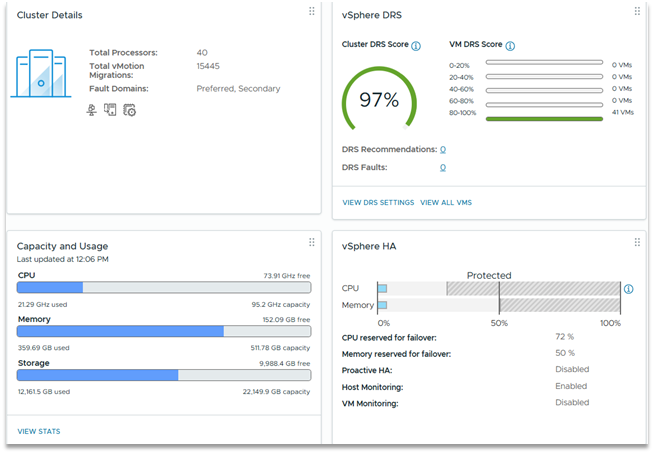Click the Cluster Details card title
Viewport: 654px width, 454px height.
(x=49, y=15)
